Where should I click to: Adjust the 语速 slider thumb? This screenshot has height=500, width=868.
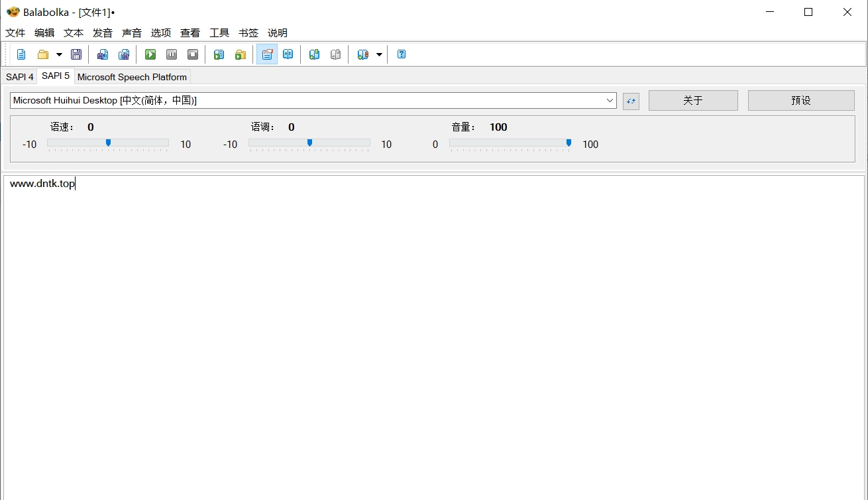pyautogui.click(x=108, y=143)
